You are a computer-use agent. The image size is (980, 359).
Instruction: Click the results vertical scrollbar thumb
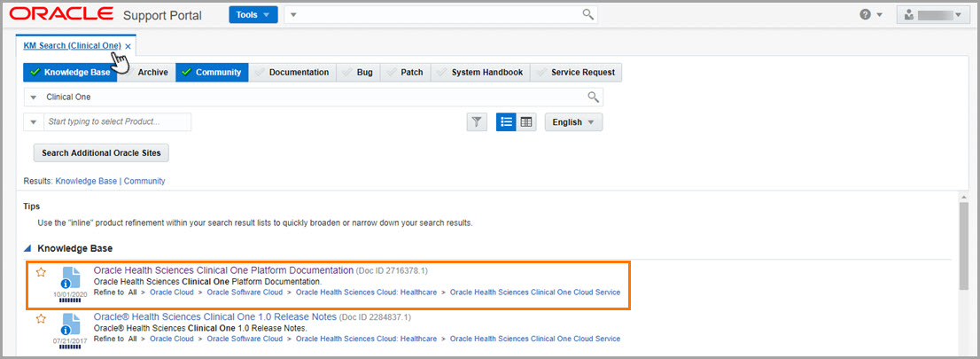(x=964, y=246)
